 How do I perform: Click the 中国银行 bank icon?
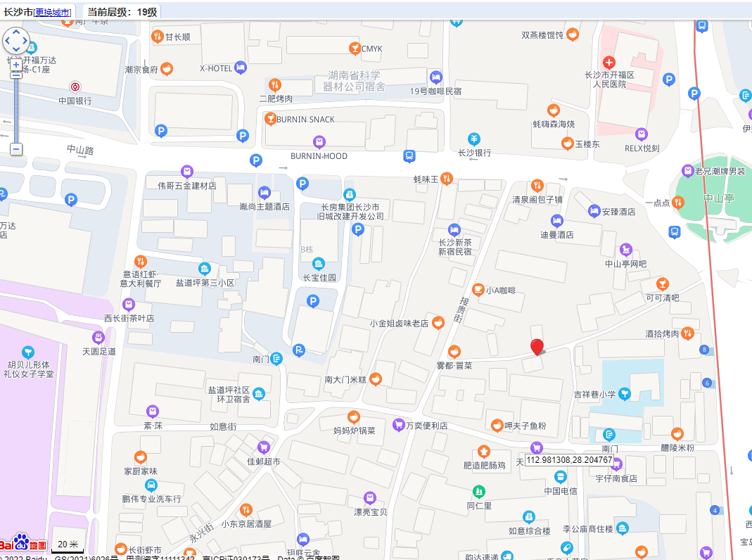tap(75, 87)
